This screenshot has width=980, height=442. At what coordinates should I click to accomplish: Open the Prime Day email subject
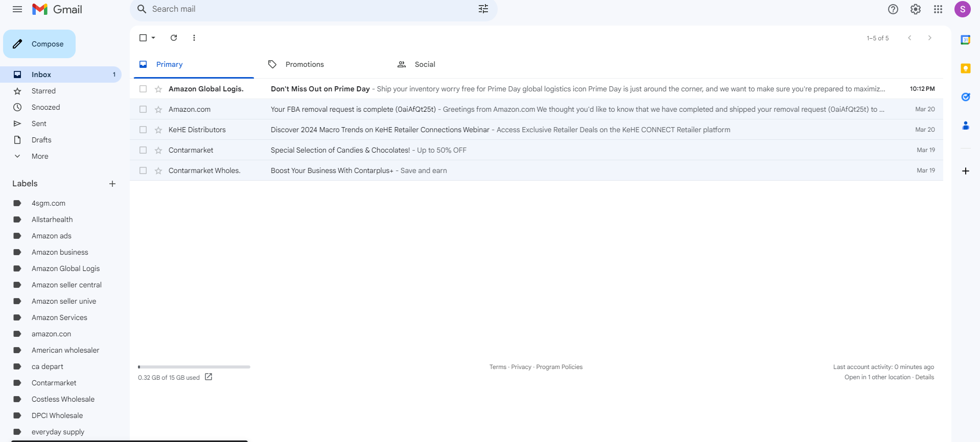tap(320, 89)
